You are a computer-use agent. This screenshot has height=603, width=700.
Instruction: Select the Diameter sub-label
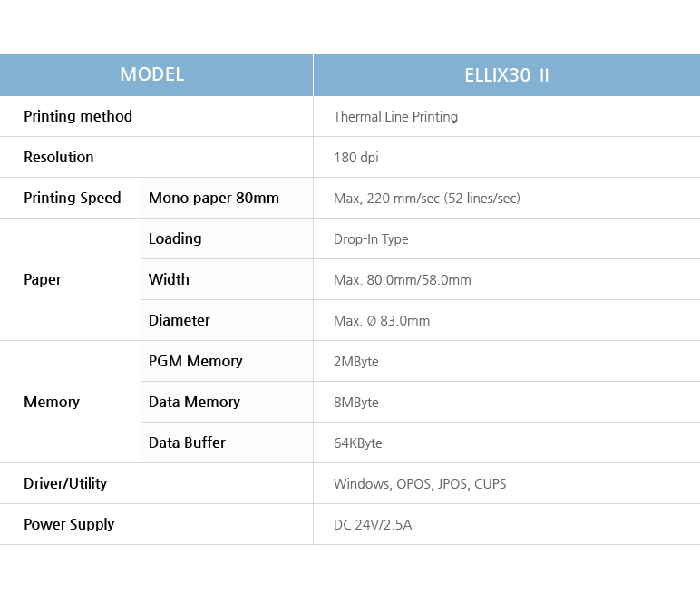click(x=180, y=320)
